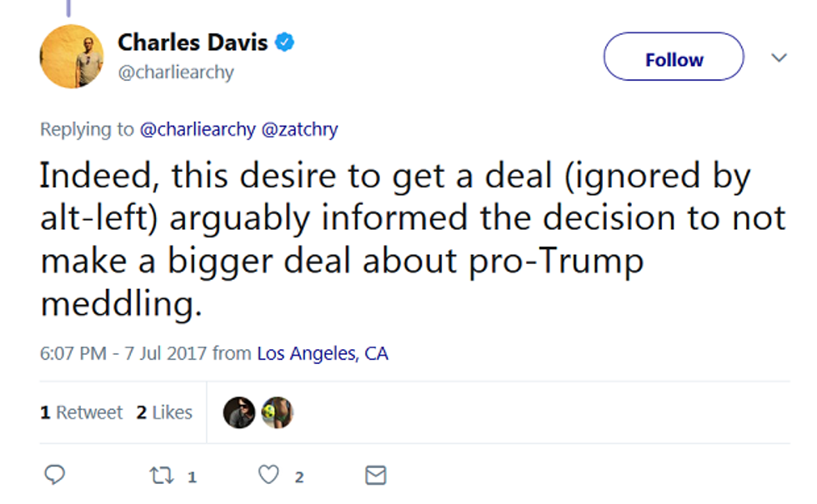Open Charles Davis's profile picture
This screenshot has height=504, width=817.
click(x=71, y=57)
